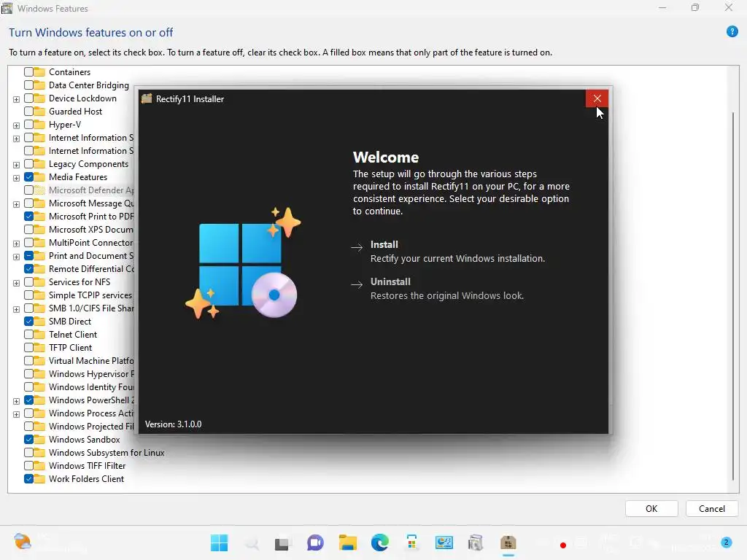The image size is (747, 560).
Task: Open taskbar Search magnifier
Action: coord(251,542)
